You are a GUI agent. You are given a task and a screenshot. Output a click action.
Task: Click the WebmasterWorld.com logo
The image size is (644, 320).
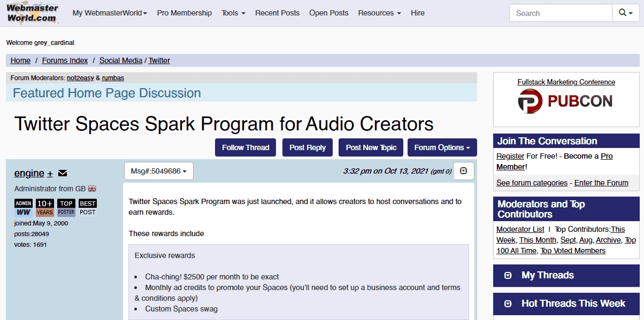(33, 13)
